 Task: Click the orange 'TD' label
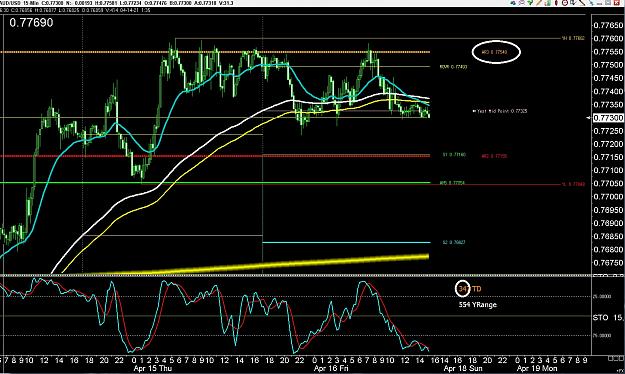pyautogui.click(x=476, y=289)
